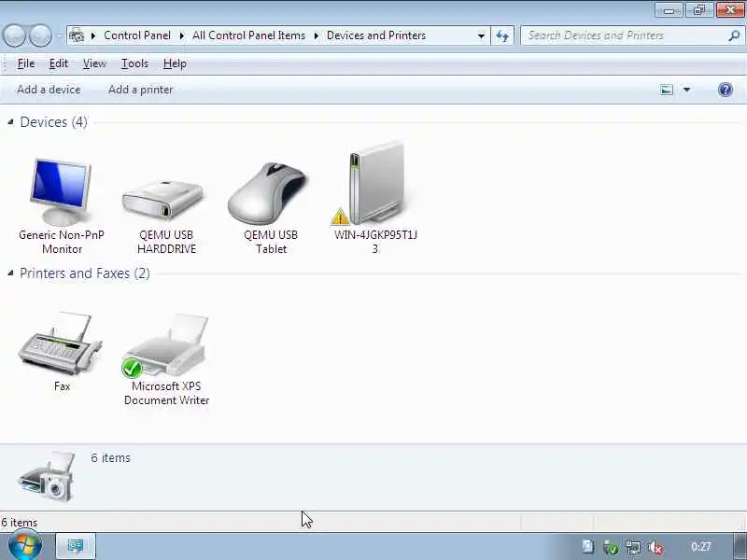Click the network tray icon
This screenshot has height=560, width=747.
633,547
